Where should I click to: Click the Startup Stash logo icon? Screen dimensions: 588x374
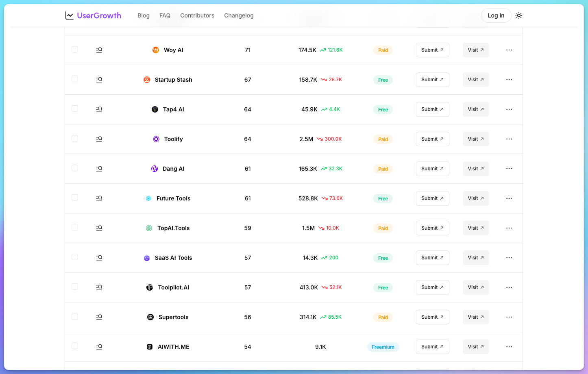click(147, 80)
